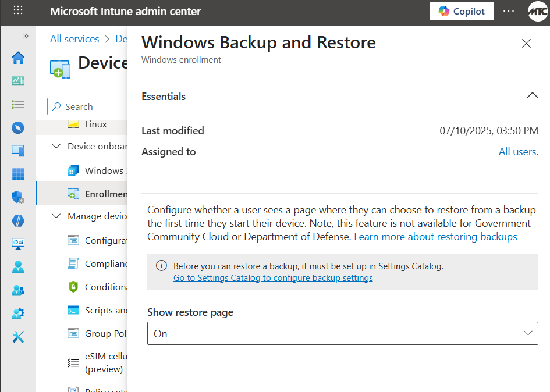Open the Apps grid icon
This screenshot has height=392, width=550.
click(18, 174)
